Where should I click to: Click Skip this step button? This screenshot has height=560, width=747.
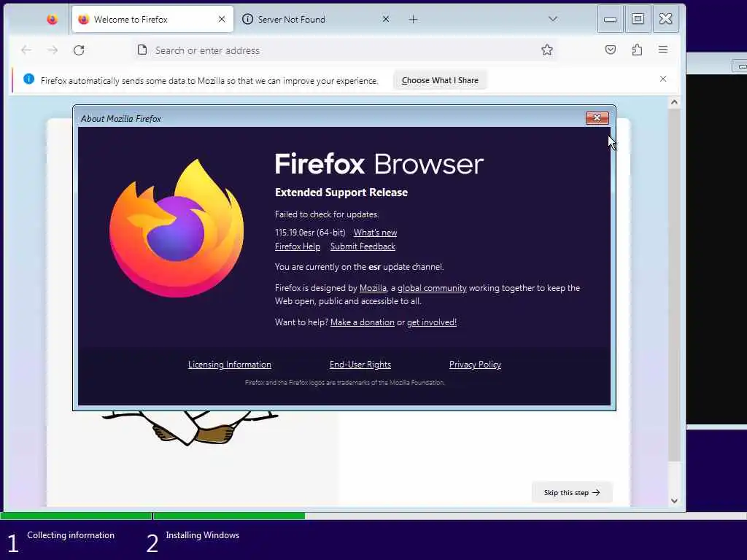[572, 492]
